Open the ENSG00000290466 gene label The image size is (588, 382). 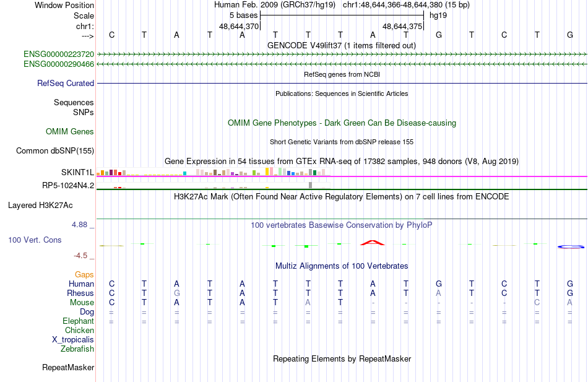59,64
